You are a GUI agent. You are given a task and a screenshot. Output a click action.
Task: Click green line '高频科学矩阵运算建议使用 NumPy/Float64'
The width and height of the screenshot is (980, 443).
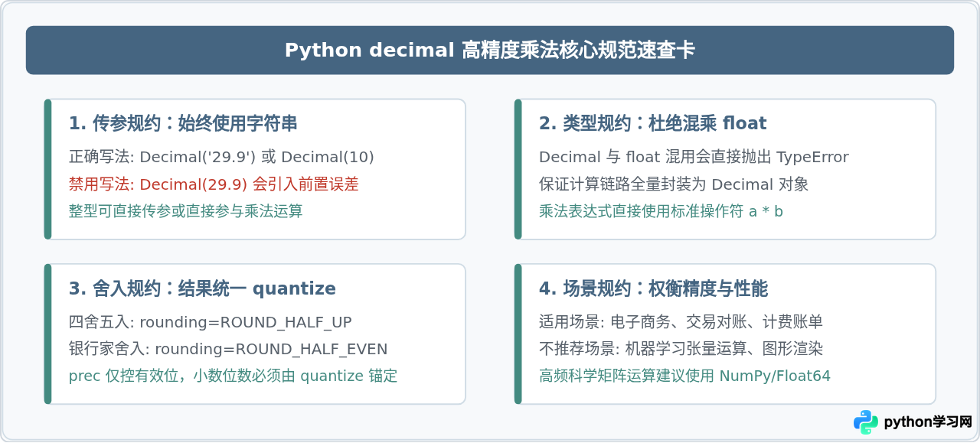[x=684, y=376]
